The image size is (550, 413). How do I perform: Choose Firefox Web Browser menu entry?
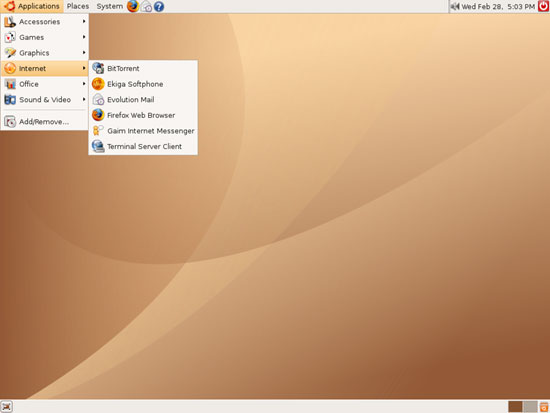tap(143, 115)
